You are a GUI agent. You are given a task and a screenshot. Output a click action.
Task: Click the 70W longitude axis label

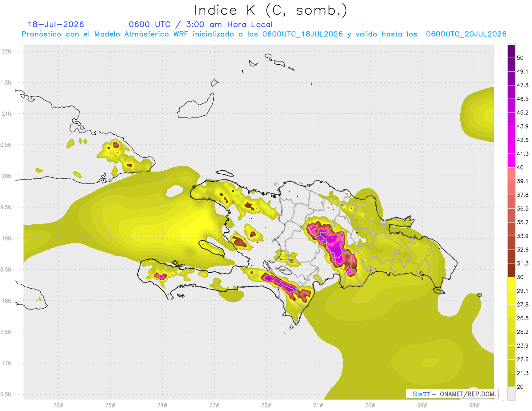click(x=370, y=405)
